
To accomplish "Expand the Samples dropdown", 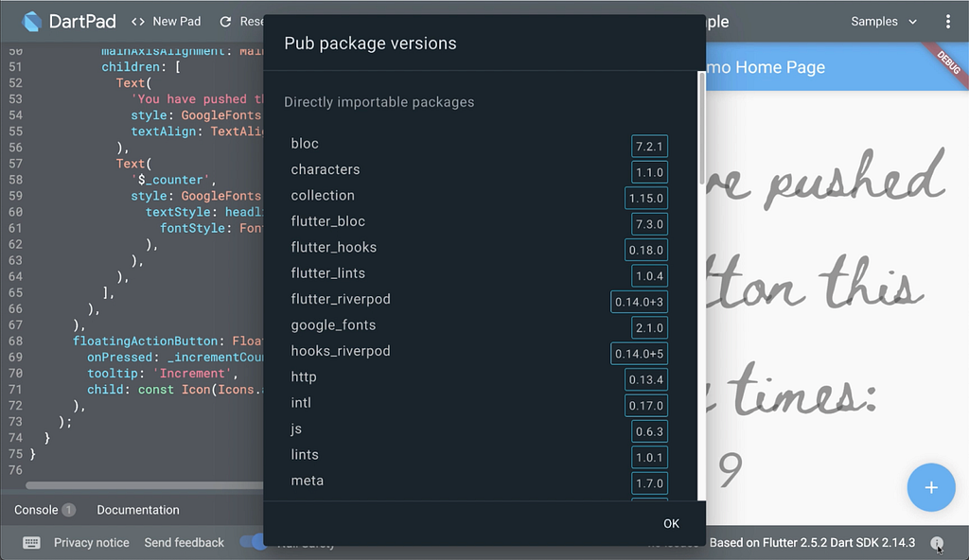I will [884, 22].
